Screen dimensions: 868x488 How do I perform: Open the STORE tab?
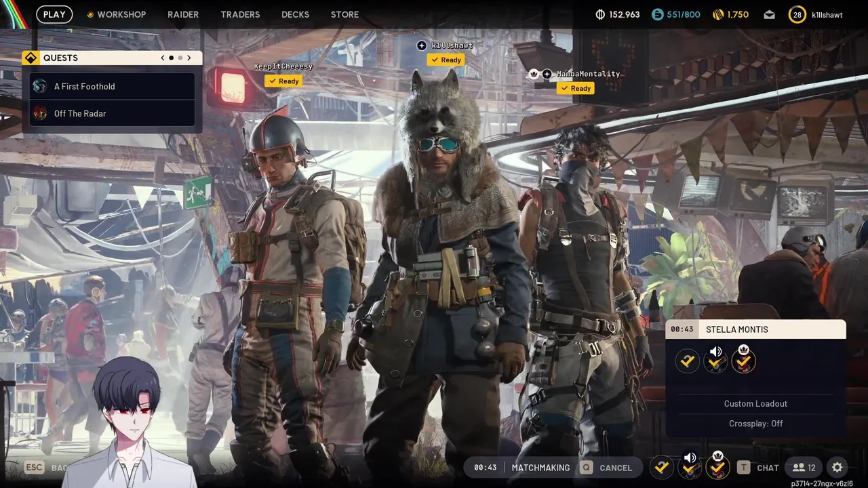(344, 14)
